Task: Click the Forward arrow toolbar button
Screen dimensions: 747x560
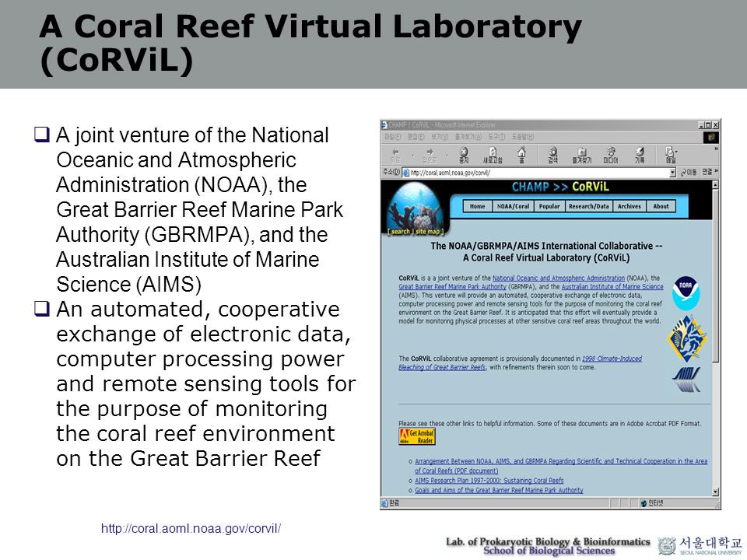Action: click(430, 155)
